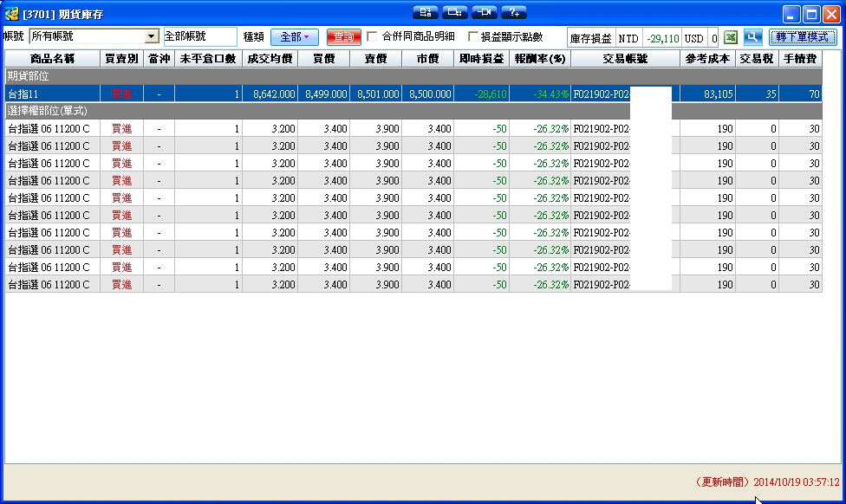This screenshot has width=846, height=504.
Task: Close the 期貨庫存 window
Action: pos(831,14)
